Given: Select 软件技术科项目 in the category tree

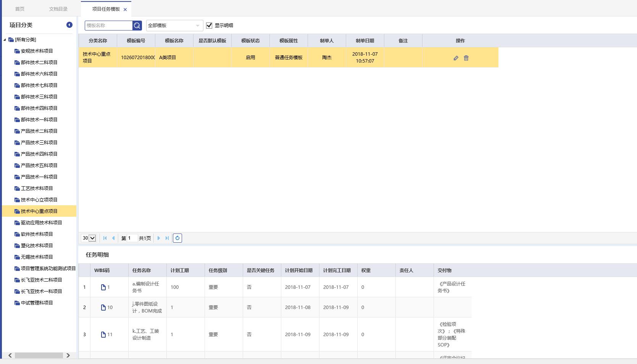Looking at the screenshot, I should coord(37,234).
